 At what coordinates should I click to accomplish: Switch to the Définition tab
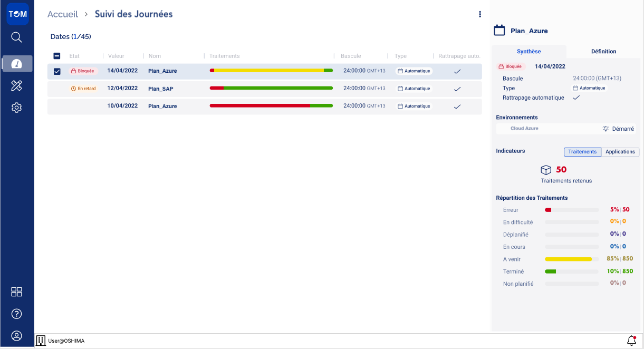(x=603, y=51)
